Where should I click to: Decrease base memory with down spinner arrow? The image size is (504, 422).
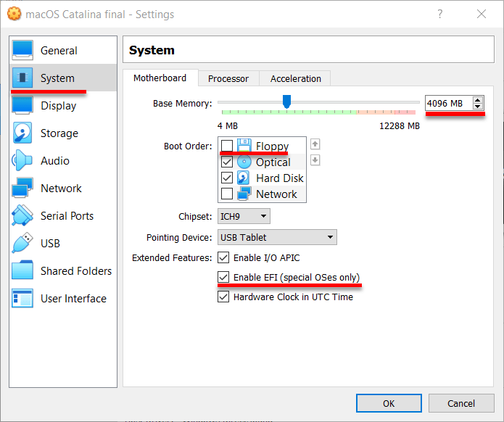tap(478, 107)
